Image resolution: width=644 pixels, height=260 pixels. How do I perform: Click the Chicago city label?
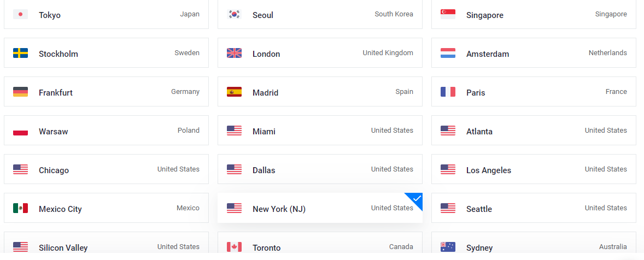click(x=54, y=170)
